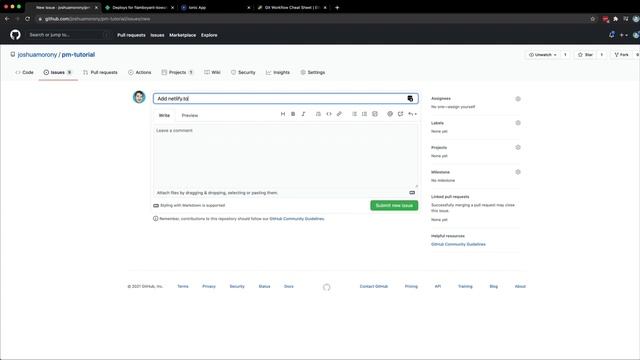
Task: Click Pull requests in the top header
Action: [131, 35]
